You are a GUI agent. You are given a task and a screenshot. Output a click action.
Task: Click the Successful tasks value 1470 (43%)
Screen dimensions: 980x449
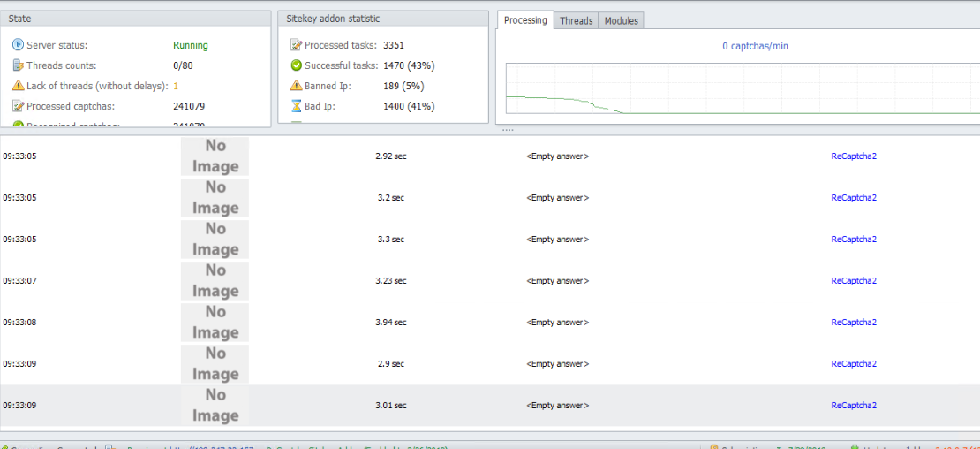click(x=409, y=65)
